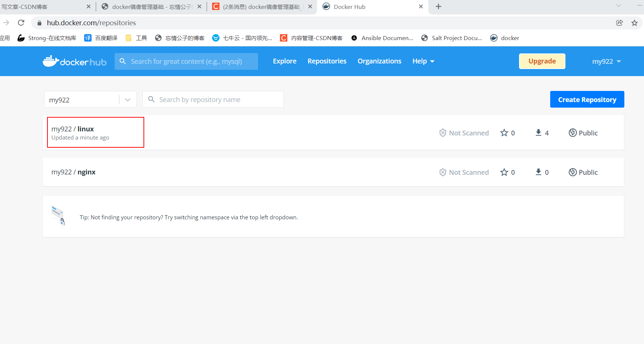Open the my922 / linux repository
The height and width of the screenshot is (344, 644).
point(73,129)
